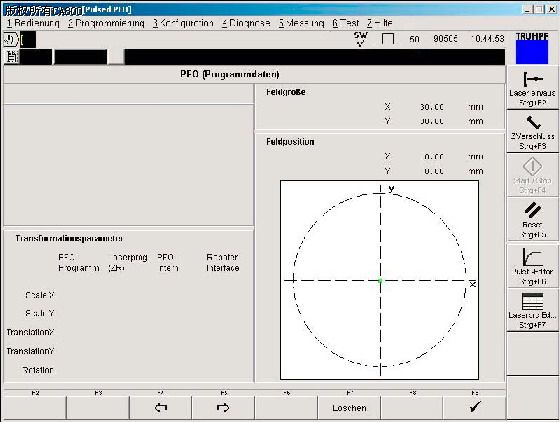The image size is (560, 422).
Task: Click the document icon beside black bar
Action: (12, 56)
